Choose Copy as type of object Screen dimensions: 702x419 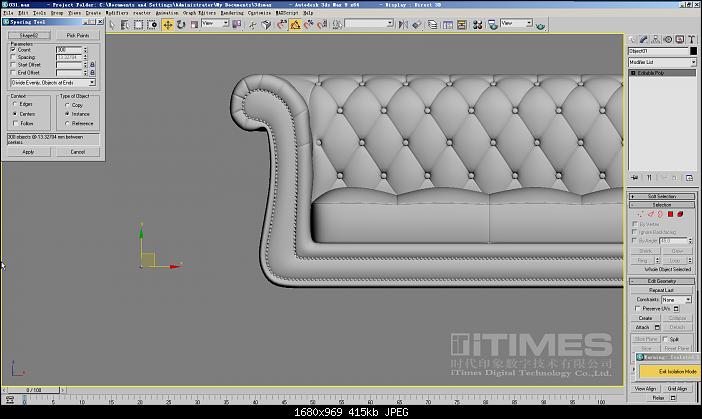pyautogui.click(x=67, y=105)
